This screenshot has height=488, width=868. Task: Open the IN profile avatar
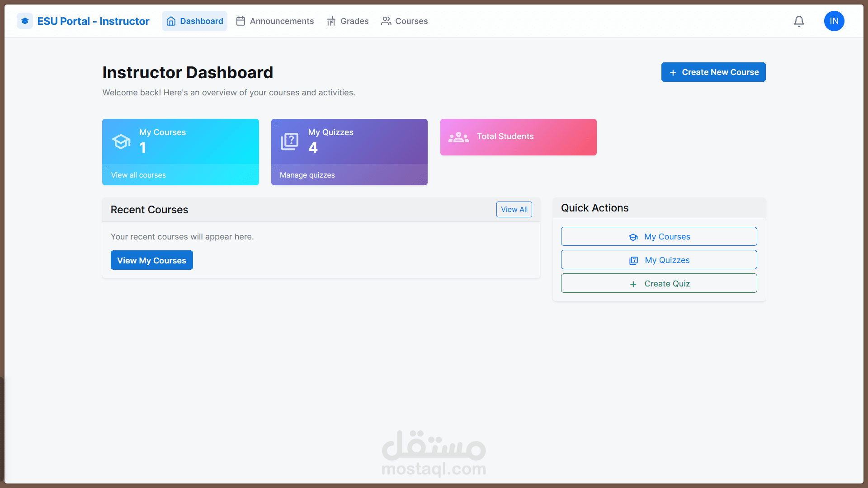[x=834, y=21]
